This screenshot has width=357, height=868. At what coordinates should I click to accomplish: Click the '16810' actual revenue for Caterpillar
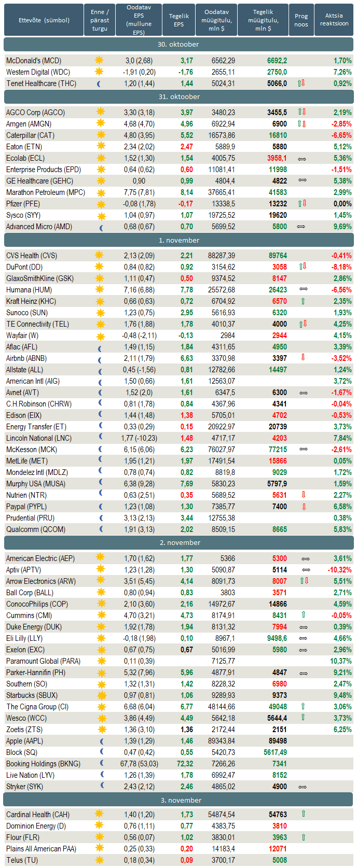coord(278,135)
